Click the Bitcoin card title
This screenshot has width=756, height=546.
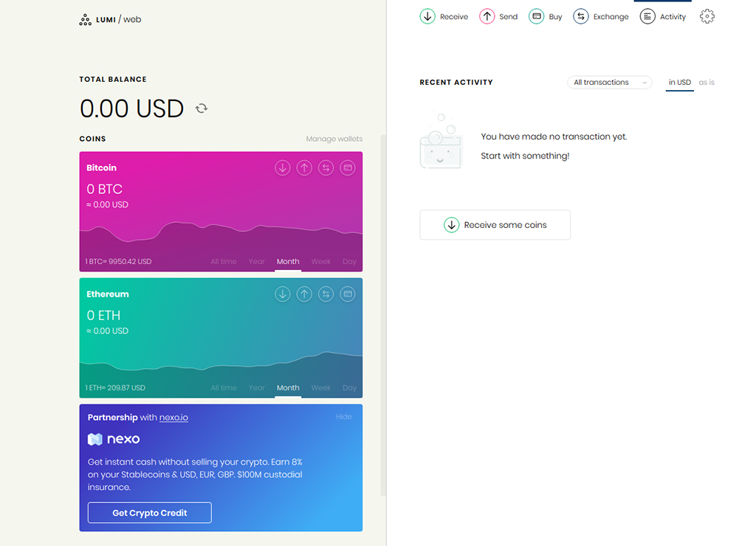pos(101,167)
